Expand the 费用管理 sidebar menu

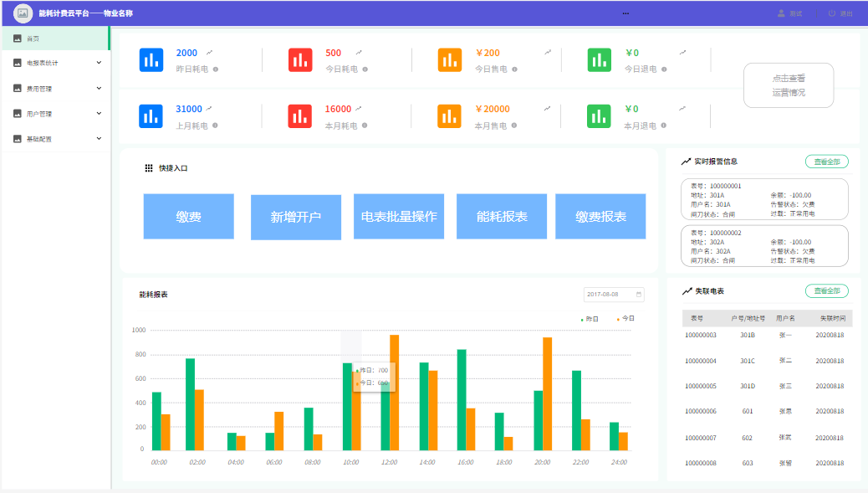coord(98,88)
